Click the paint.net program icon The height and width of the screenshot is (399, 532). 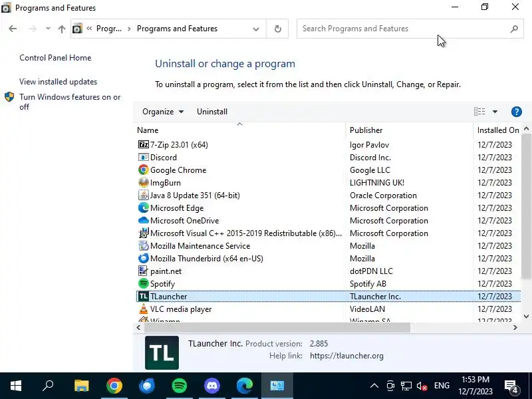pos(143,271)
